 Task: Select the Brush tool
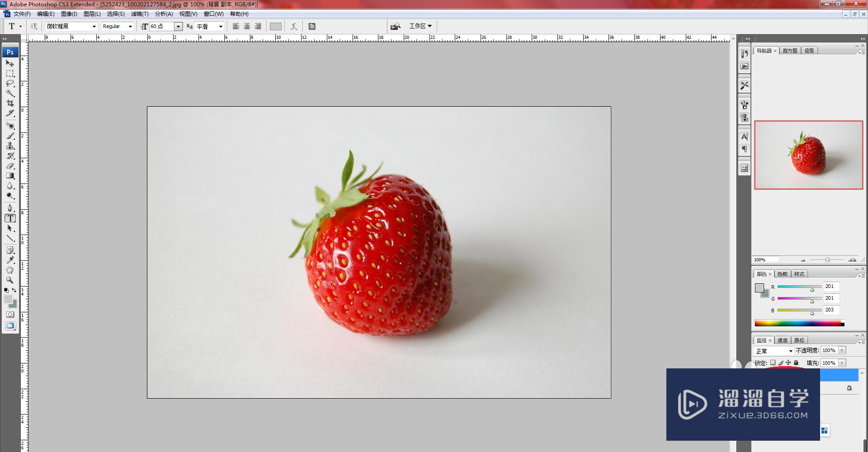[10, 136]
